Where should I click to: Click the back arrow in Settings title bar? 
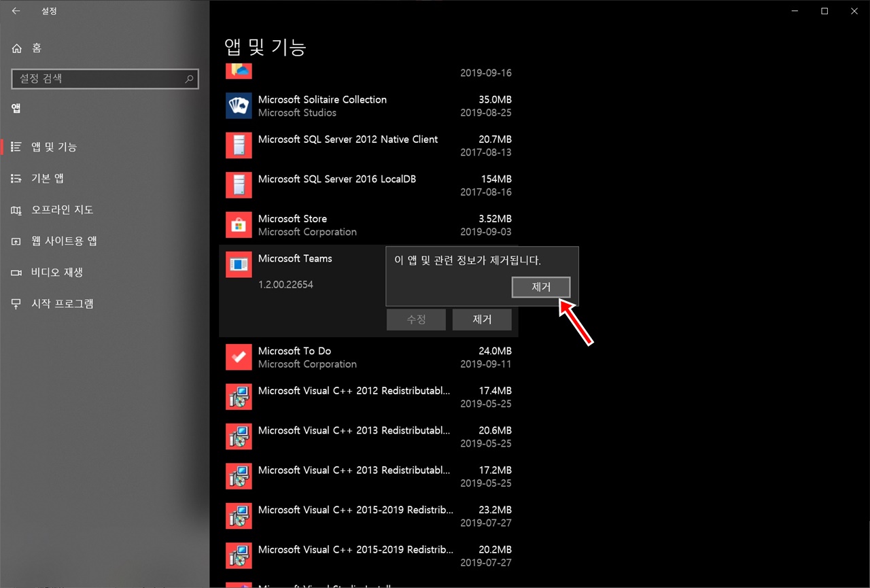click(16, 11)
